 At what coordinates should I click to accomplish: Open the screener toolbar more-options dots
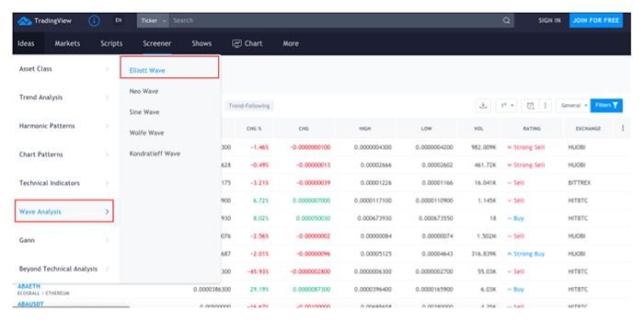coord(545,106)
